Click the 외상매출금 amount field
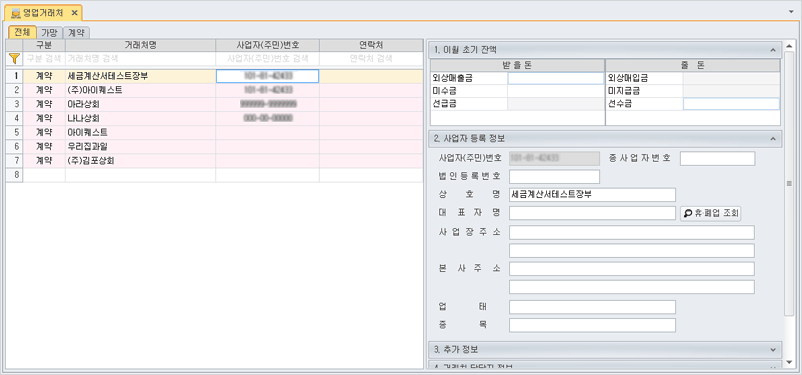 click(556, 78)
